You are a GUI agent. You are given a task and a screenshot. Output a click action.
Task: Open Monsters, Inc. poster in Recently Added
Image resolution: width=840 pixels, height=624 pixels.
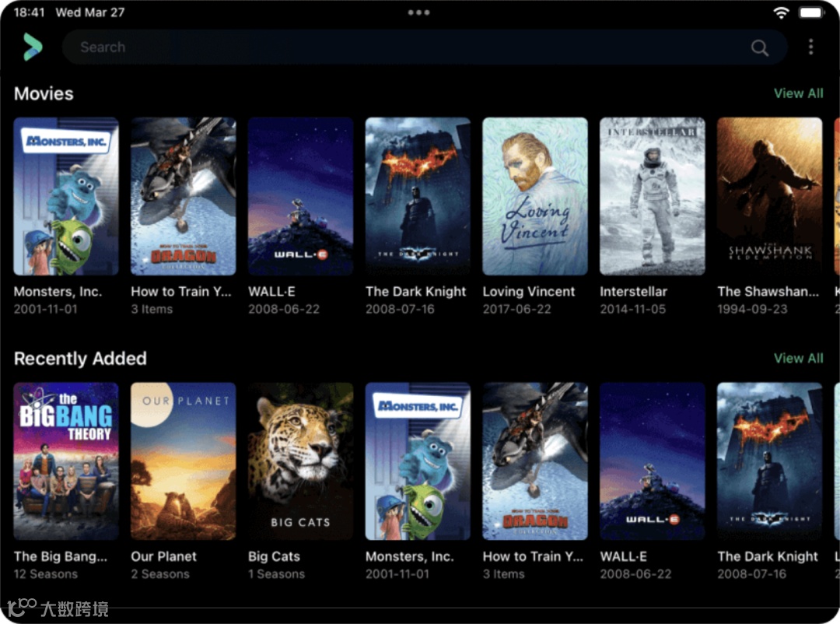[x=418, y=461]
